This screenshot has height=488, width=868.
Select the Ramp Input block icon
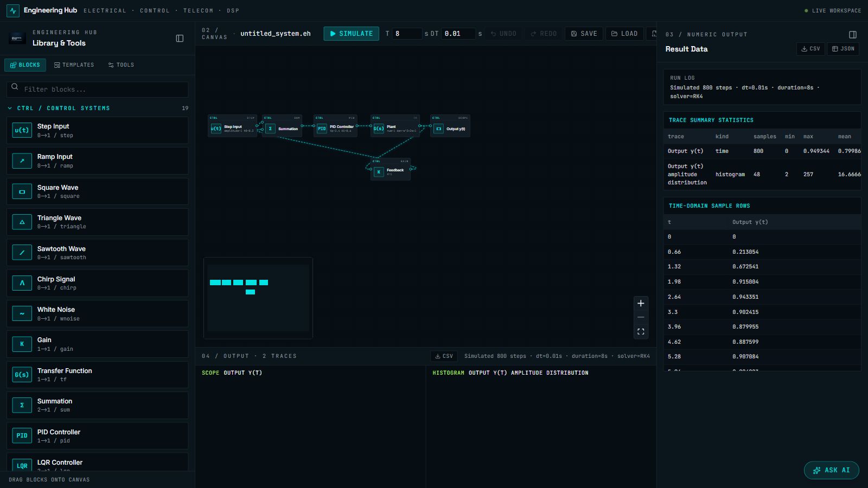coord(22,161)
